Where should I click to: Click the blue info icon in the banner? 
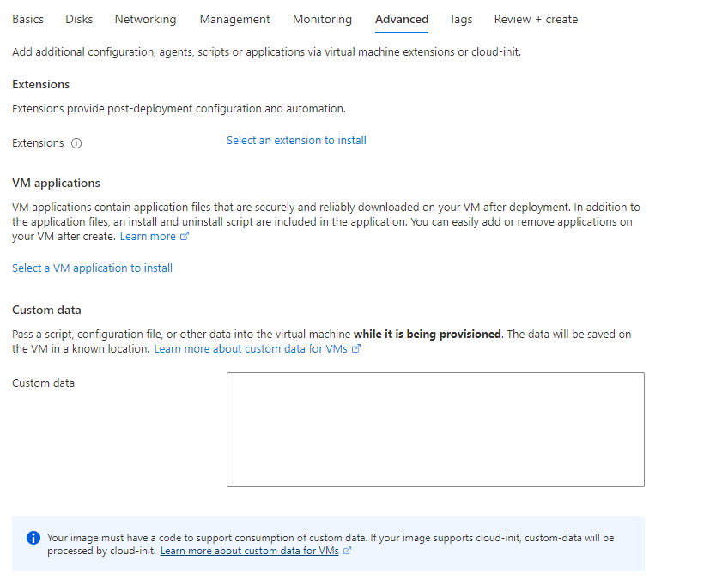[x=33, y=538]
